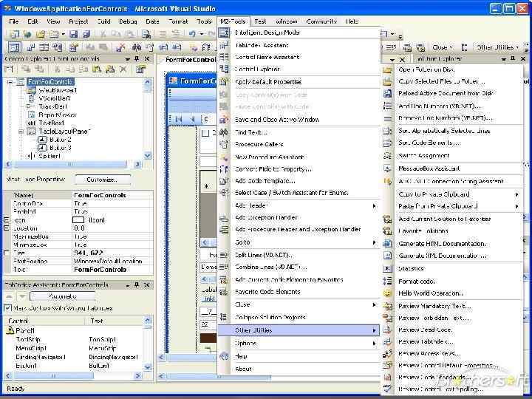
Task: Expand the Location property row
Action: [x=6, y=228]
